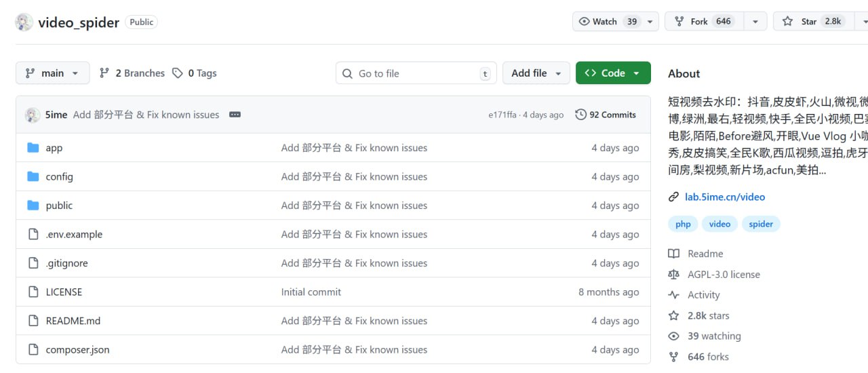
Task: Open the AGPL-3.0 license sidebar link
Action: coord(724,274)
